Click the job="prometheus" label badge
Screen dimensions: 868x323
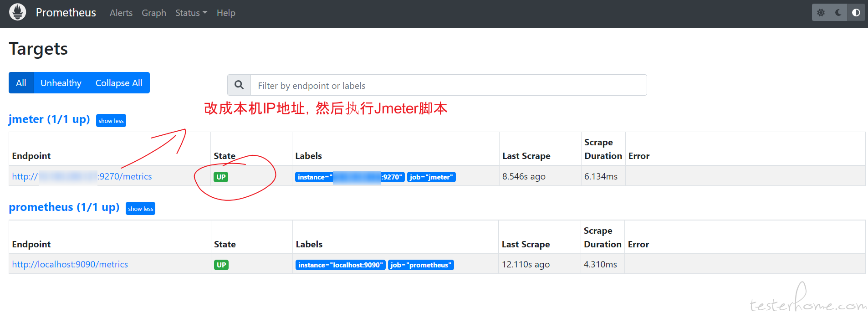[x=421, y=265]
